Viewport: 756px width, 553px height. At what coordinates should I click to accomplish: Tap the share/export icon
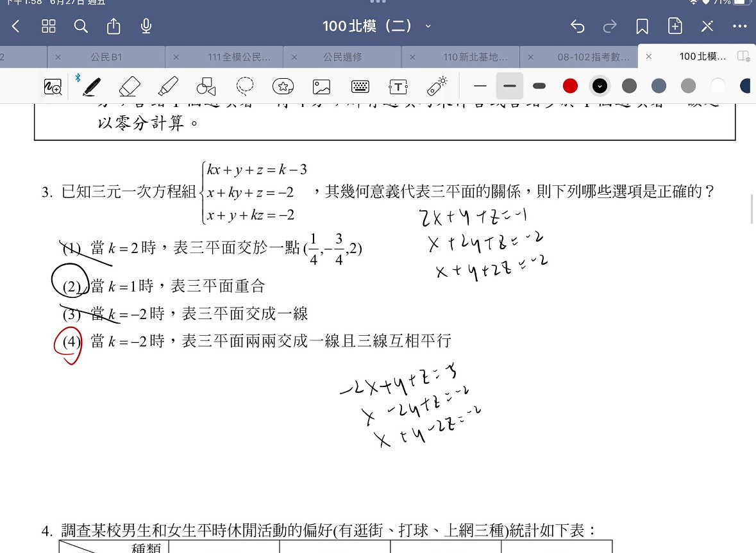click(113, 26)
